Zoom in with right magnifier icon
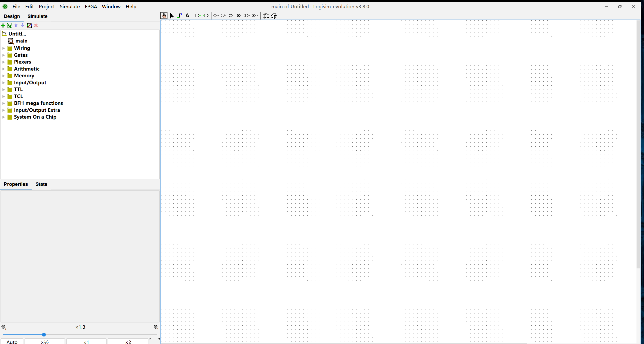The image size is (644, 344). (156, 327)
